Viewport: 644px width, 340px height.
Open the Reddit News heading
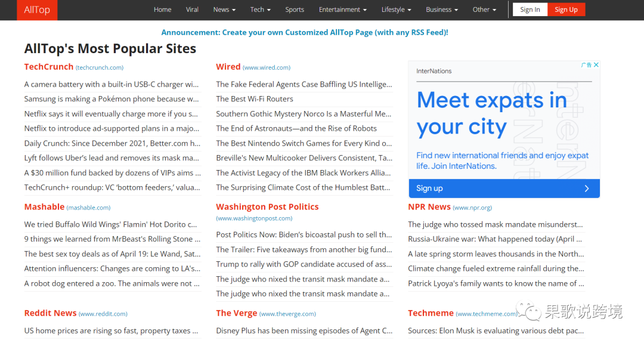point(50,313)
